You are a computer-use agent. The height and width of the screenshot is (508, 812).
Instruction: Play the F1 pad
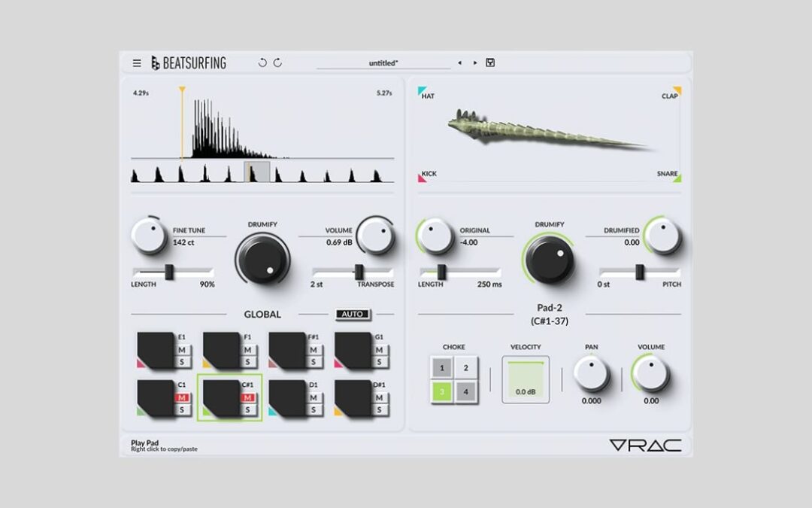click(221, 351)
